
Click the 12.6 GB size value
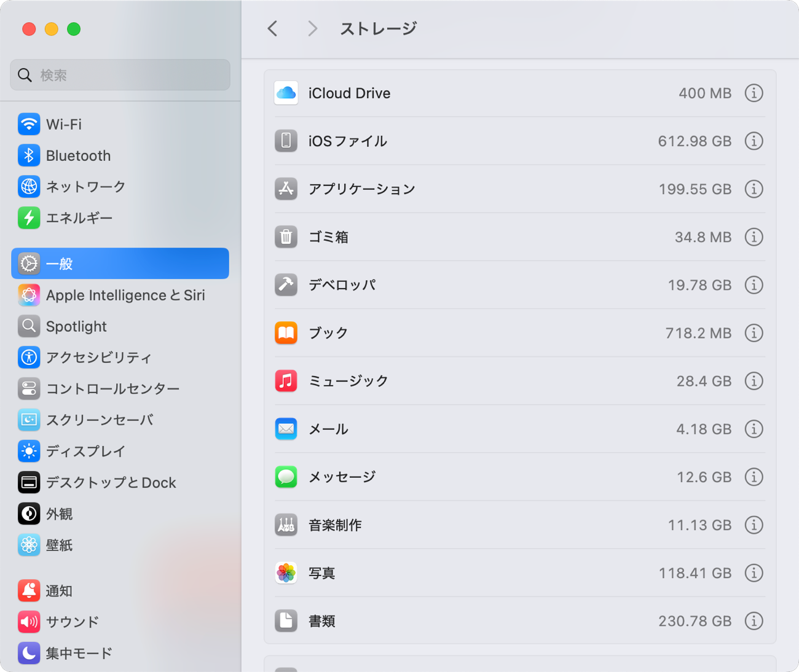tap(704, 477)
